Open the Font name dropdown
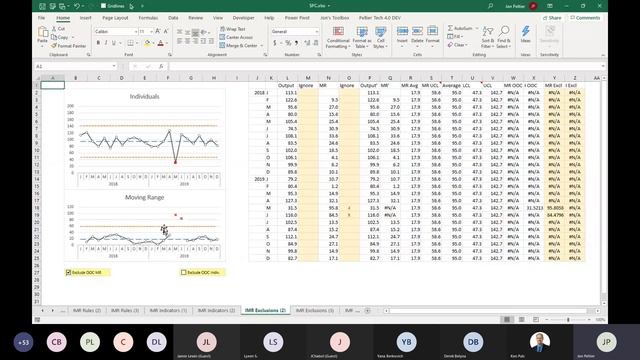 tap(136, 31)
